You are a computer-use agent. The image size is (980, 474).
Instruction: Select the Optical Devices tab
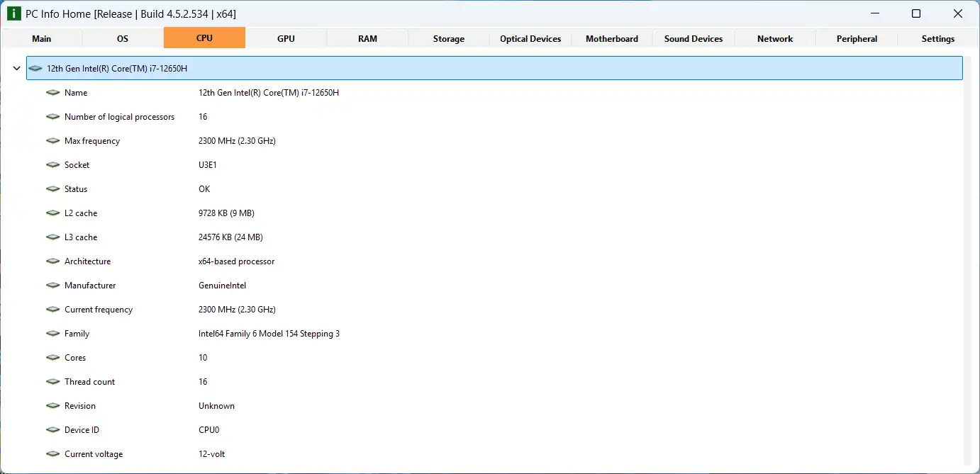[x=530, y=38]
